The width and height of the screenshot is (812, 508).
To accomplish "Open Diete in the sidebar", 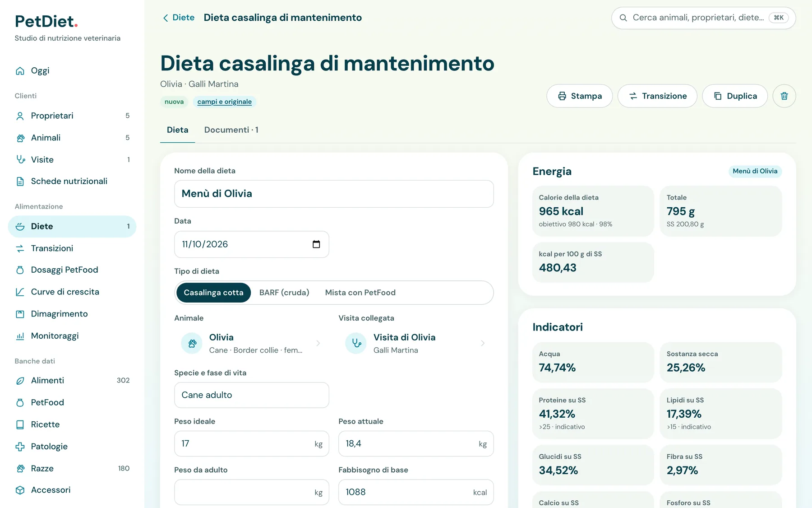I will (72, 226).
